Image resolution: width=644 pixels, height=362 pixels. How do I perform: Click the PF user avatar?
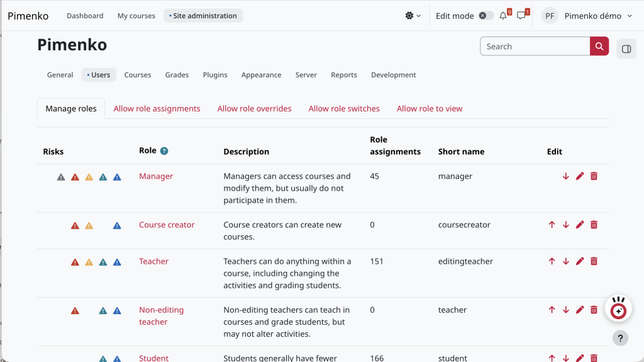(550, 16)
